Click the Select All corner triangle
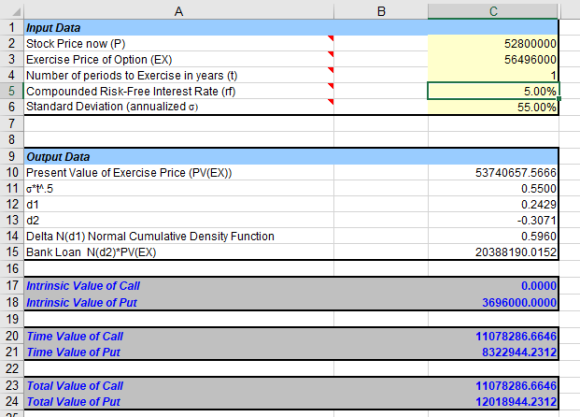This screenshot has width=580, height=417. click(x=16, y=12)
